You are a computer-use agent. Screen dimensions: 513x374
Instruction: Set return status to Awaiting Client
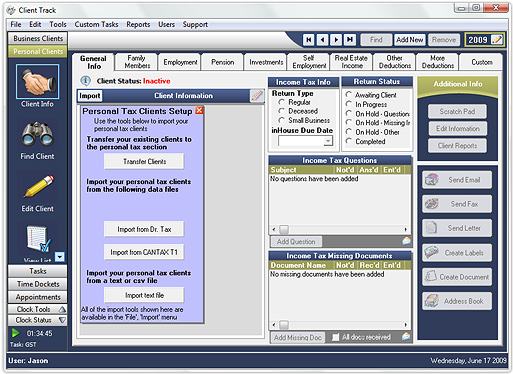click(x=349, y=95)
